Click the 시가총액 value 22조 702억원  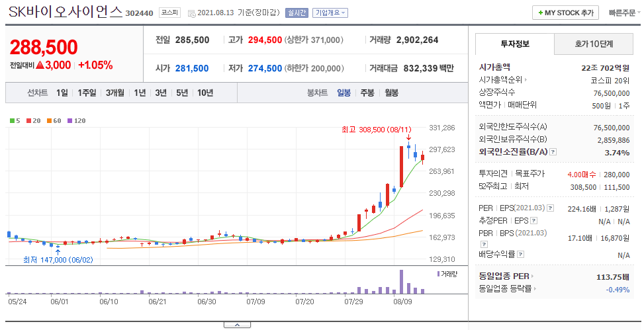coord(605,68)
